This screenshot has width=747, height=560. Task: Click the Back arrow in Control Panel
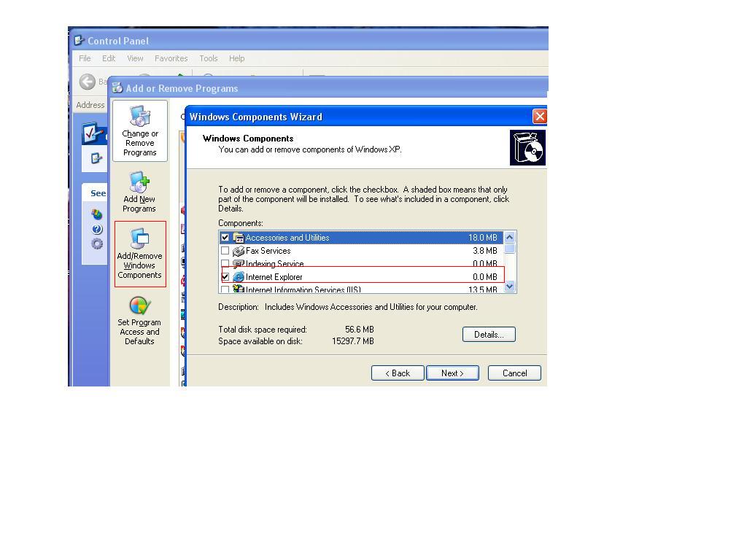tap(88, 82)
